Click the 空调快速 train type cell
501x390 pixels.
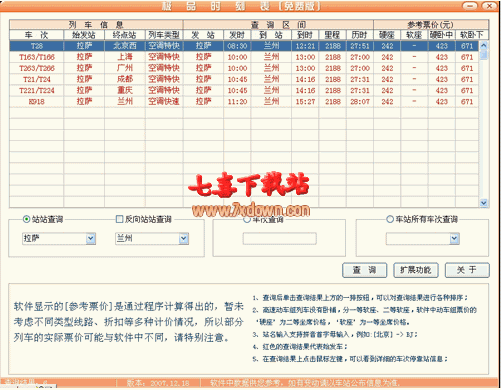164,101
